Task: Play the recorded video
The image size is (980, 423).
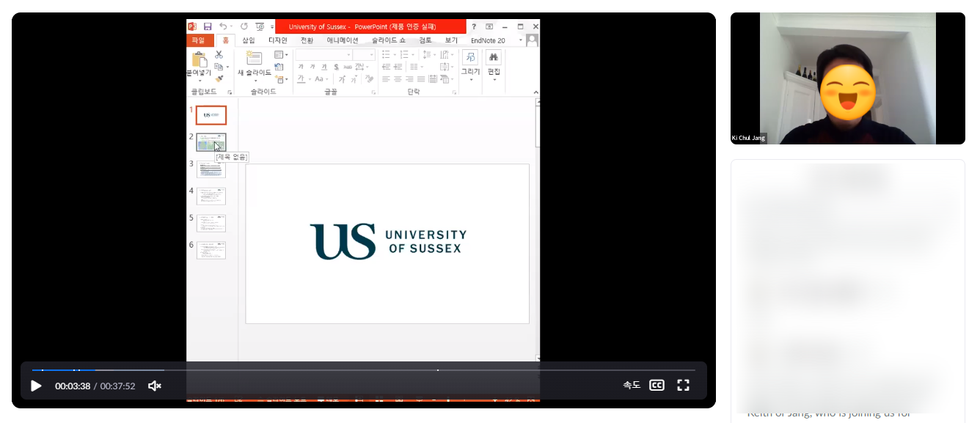Action: (36, 386)
